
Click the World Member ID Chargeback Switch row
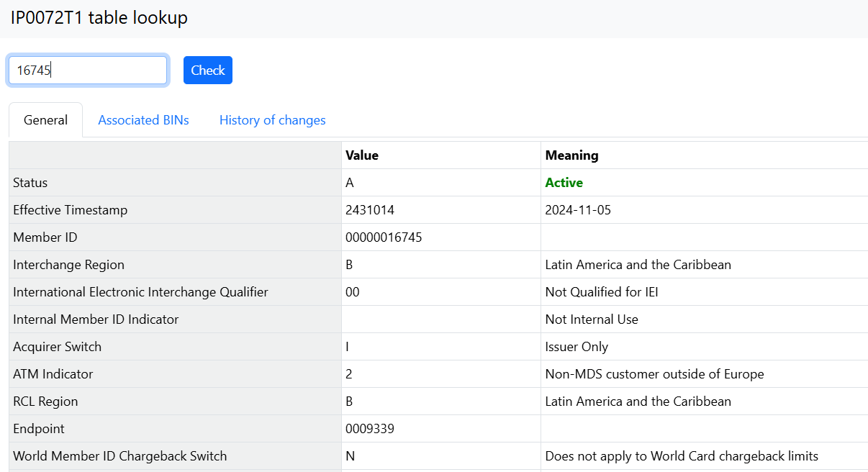coord(119,455)
